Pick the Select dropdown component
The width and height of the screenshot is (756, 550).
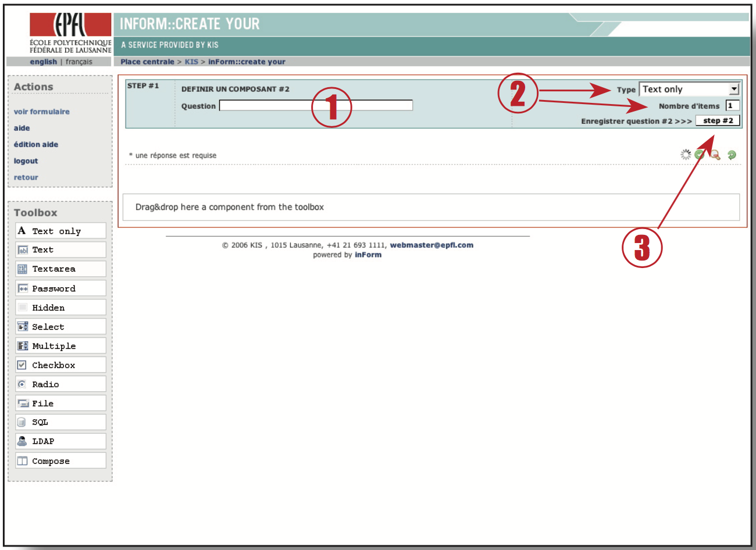(x=60, y=327)
